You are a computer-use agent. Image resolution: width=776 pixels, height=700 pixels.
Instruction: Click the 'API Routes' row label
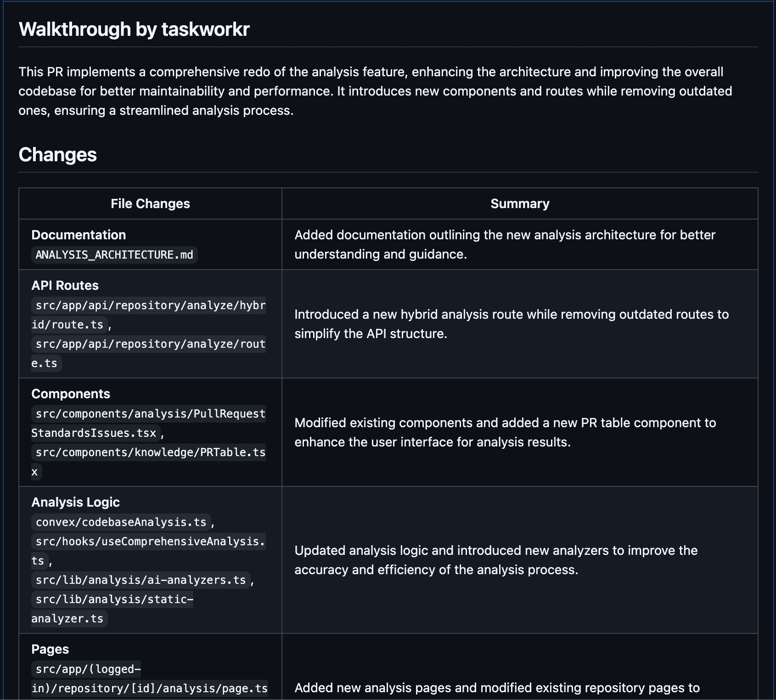click(65, 285)
